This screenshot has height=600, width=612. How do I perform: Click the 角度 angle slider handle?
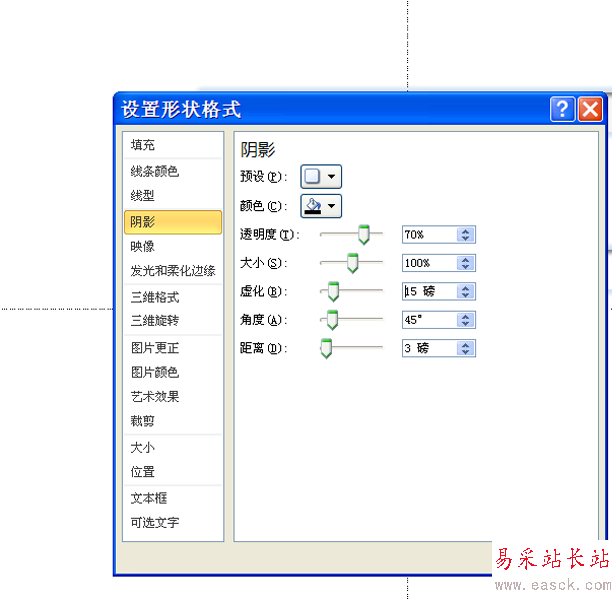[332, 320]
